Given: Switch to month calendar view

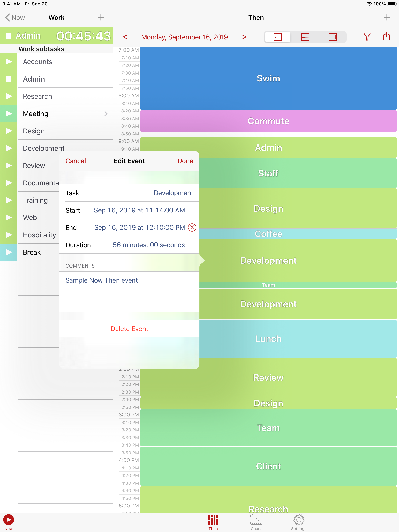Looking at the screenshot, I should [x=333, y=37].
